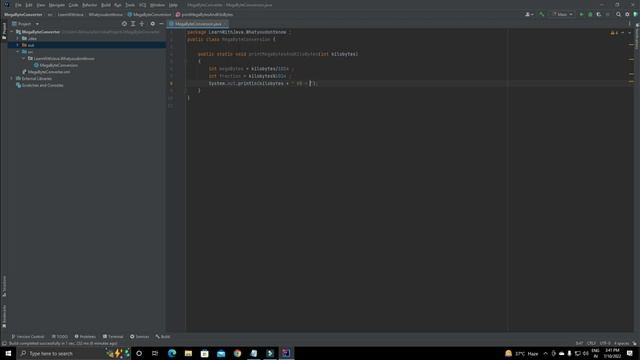The height and width of the screenshot is (360, 640).
Task: Open the Tools menu
Action: point(130,5)
